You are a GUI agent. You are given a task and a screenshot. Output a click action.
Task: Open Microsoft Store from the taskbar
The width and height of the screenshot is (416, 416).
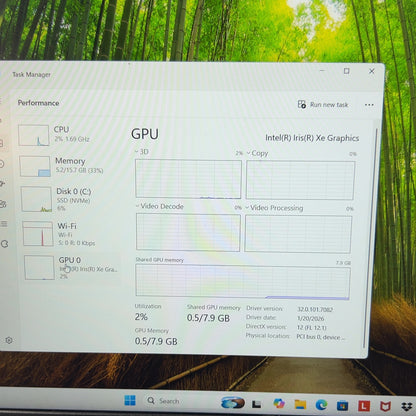(x=342, y=405)
